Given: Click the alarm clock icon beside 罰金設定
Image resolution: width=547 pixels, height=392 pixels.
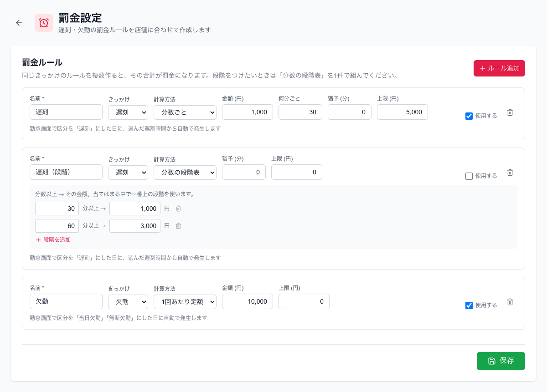Looking at the screenshot, I should coord(44,23).
